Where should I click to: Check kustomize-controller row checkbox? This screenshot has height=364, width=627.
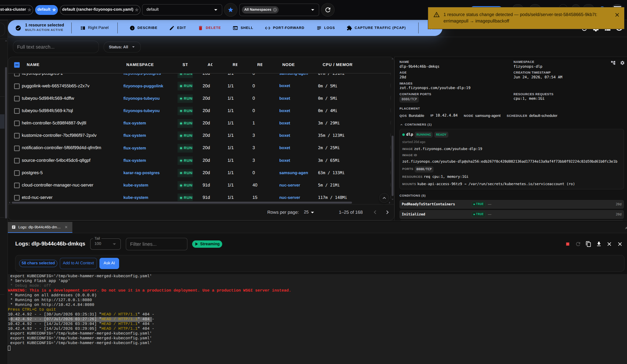pyautogui.click(x=17, y=136)
